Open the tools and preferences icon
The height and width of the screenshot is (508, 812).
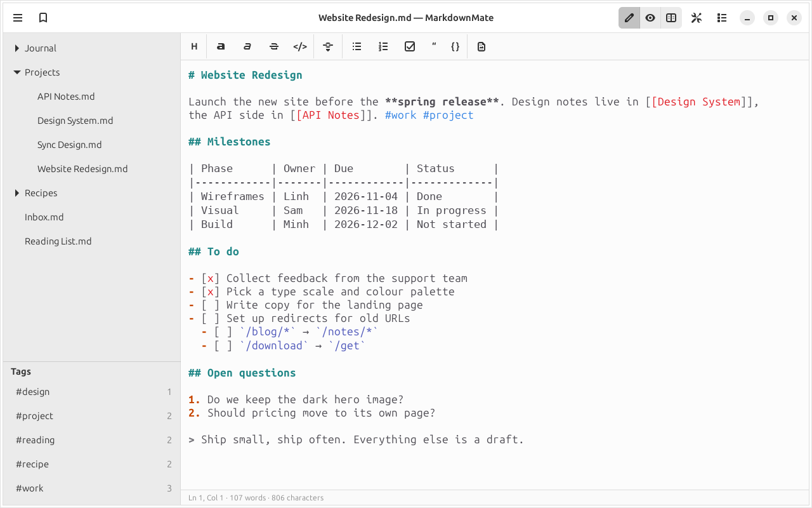(697, 18)
